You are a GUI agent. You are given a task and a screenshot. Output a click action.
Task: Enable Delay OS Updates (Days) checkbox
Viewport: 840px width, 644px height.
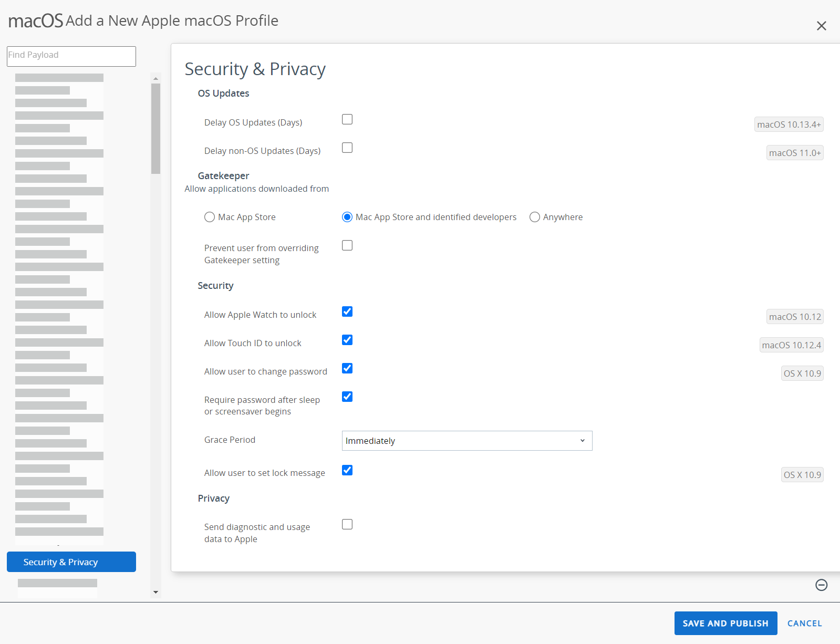pyautogui.click(x=347, y=119)
